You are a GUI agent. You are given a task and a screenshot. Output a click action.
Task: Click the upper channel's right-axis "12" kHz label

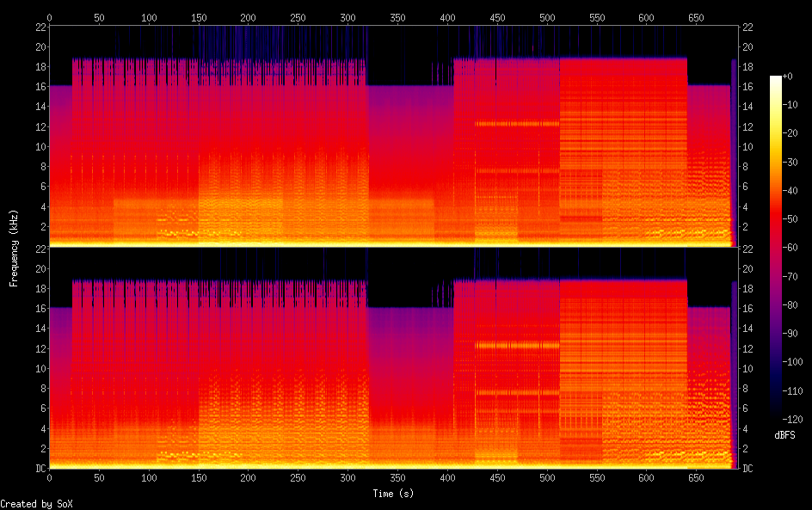click(747, 126)
